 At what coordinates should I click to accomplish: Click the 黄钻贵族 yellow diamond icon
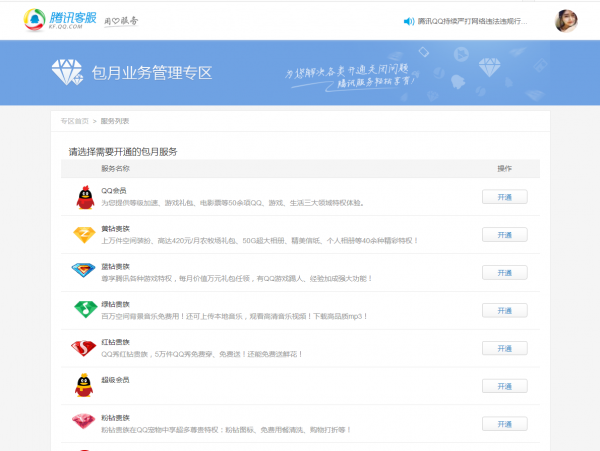(x=84, y=235)
